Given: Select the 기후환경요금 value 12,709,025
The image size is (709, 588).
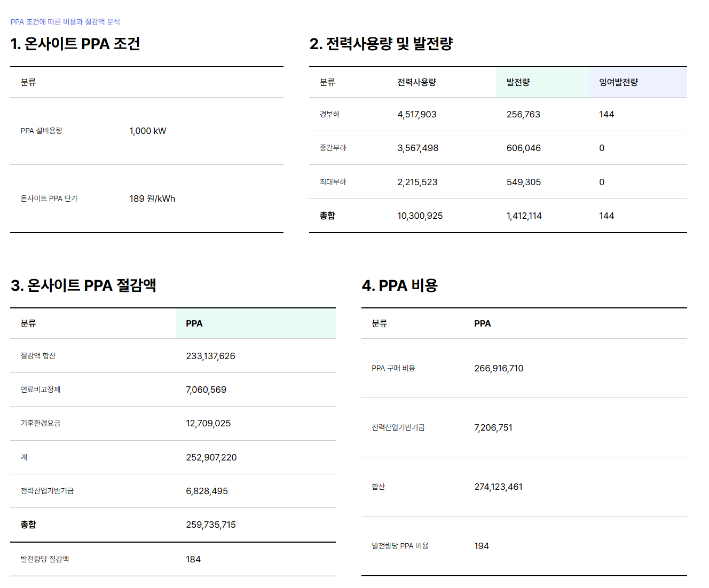Looking at the screenshot, I should (x=208, y=423).
